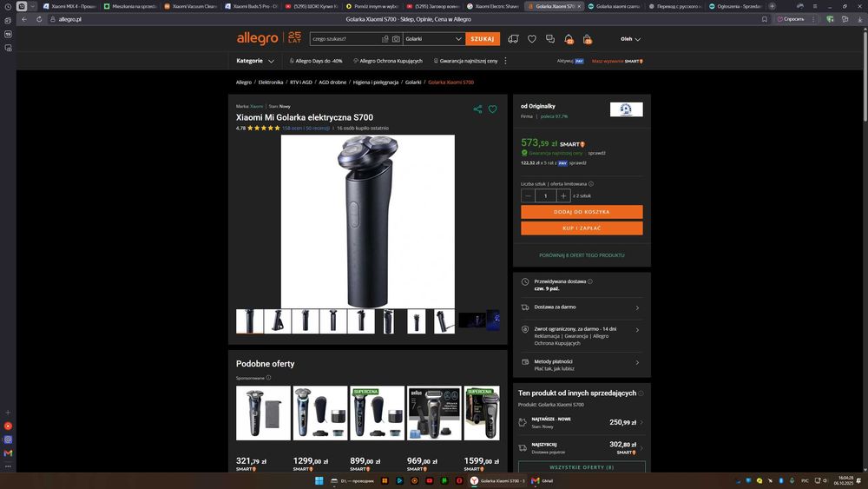Screen dimensions: 868x489
Task: Open the file explorer taskbar item
Action: tap(352, 480)
